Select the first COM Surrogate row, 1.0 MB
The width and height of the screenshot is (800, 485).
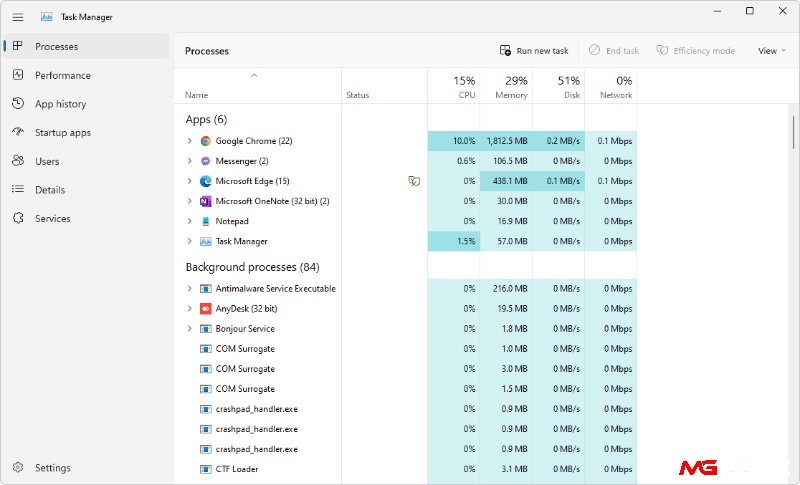point(406,349)
